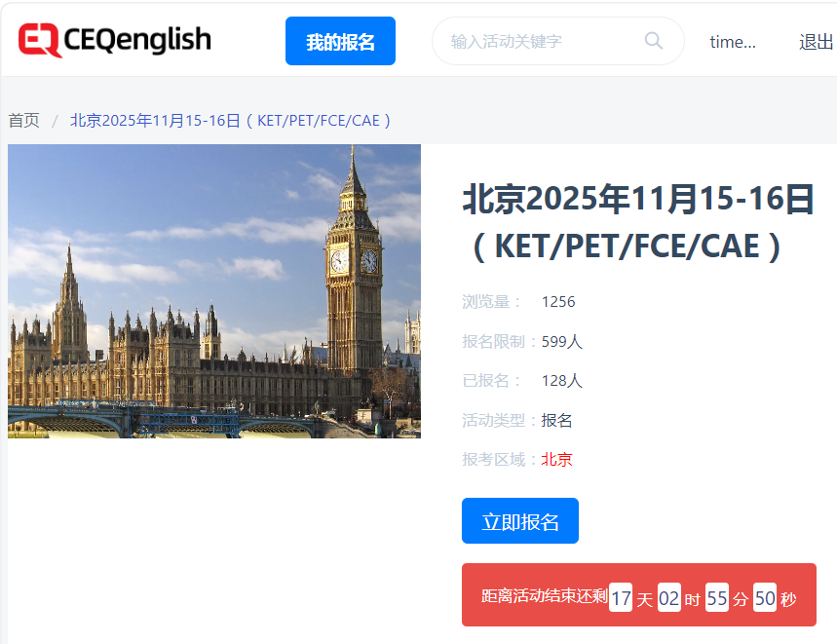Click the 距离活动结束还剩 countdown label
This screenshot has height=644, width=837.
tap(544, 597)
